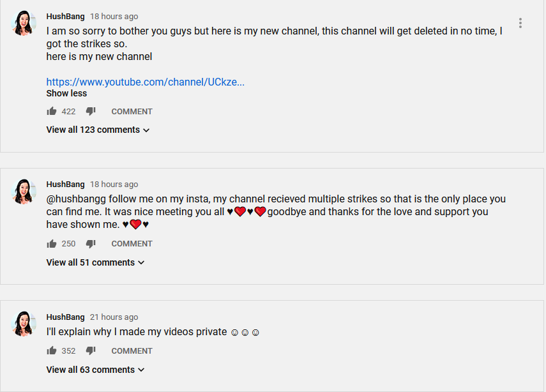Expand View all 123 comments
This screenshot has height=392, width=546.
(98, 130)
